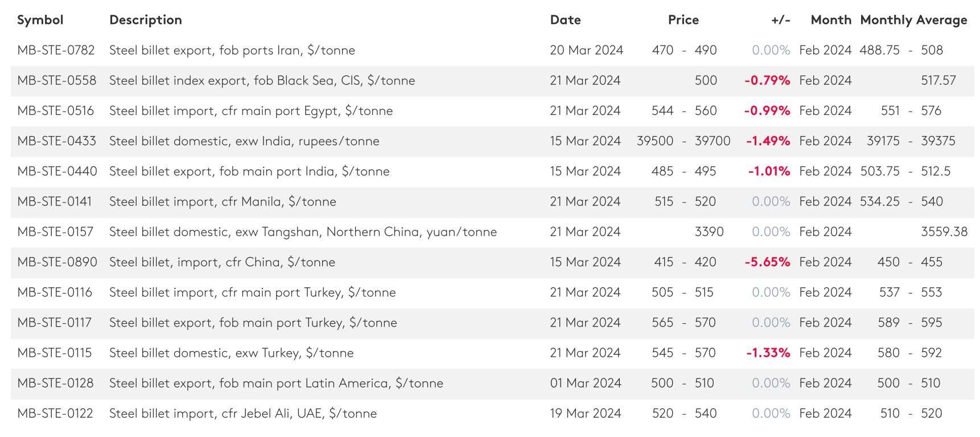Viewport: 980px width, 437px height.
Task: Click the 3559.38 monthly average value
Action: tap(944, 232)
